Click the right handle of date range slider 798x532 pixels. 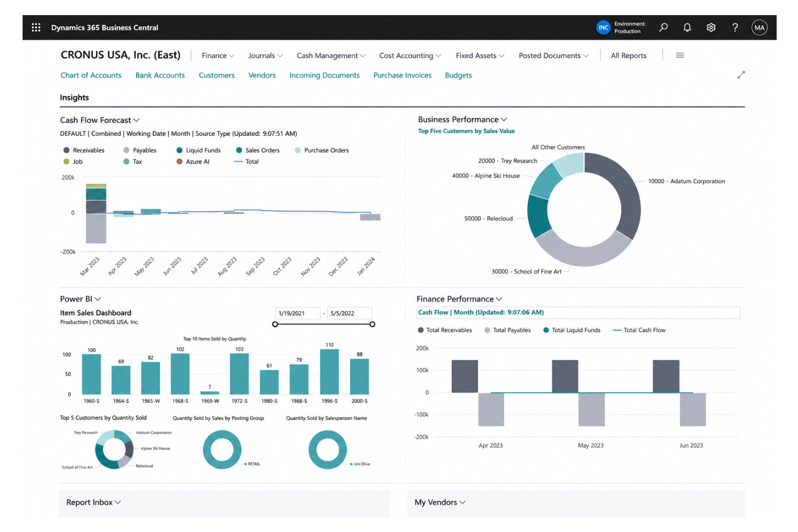pos(373,324)
